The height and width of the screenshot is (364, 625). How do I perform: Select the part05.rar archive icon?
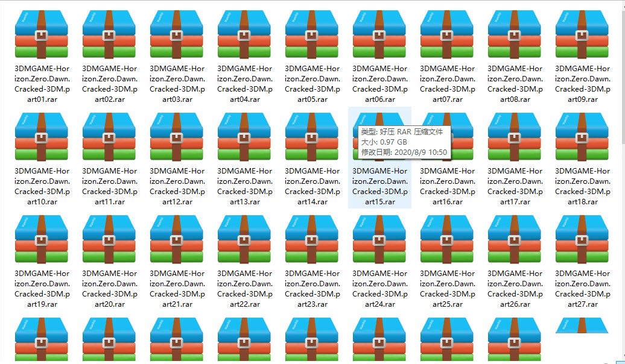(312, 34)
